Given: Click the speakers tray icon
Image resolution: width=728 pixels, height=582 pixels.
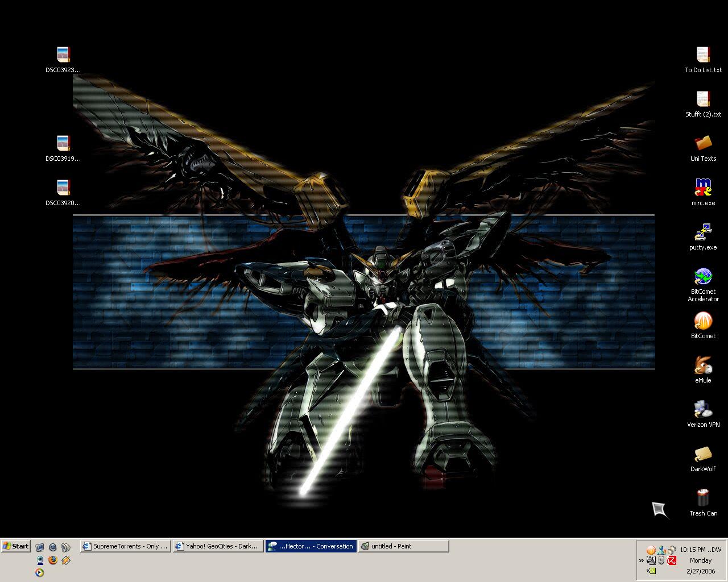Looking at the screenshot, I should pos(672,550).
